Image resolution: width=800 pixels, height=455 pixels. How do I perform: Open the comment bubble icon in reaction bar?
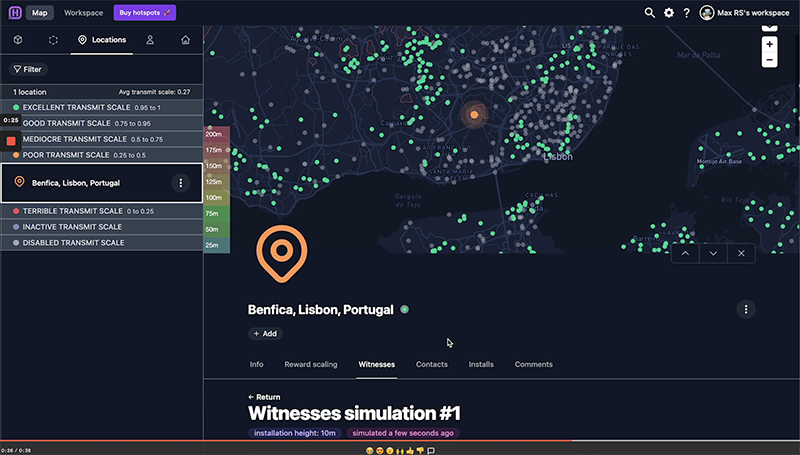point(431,450)
